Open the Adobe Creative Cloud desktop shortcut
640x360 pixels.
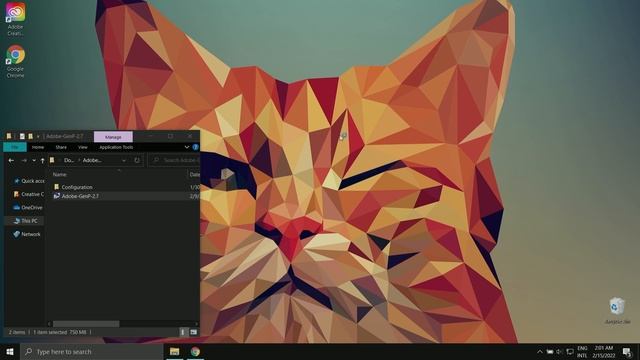coord(16,18)
